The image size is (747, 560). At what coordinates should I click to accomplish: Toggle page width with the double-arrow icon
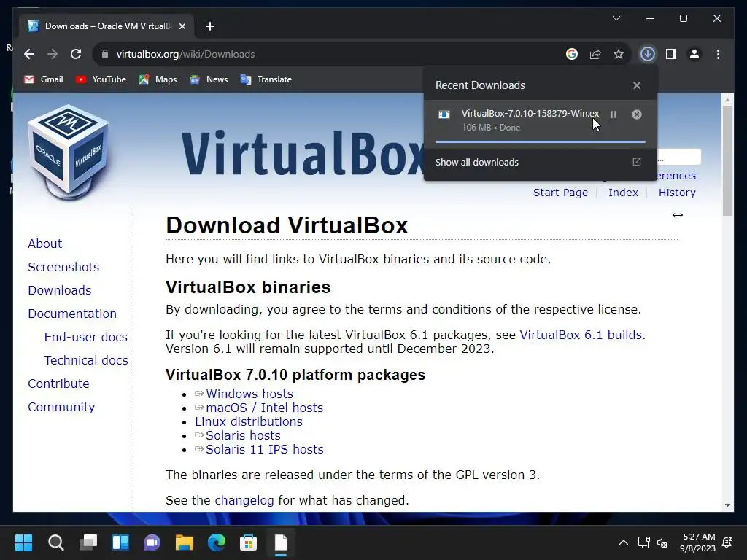[678, 215]
